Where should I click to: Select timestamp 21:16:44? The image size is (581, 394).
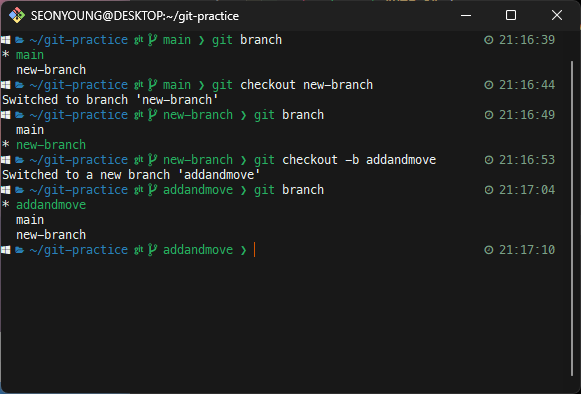[x=527, y=85]
